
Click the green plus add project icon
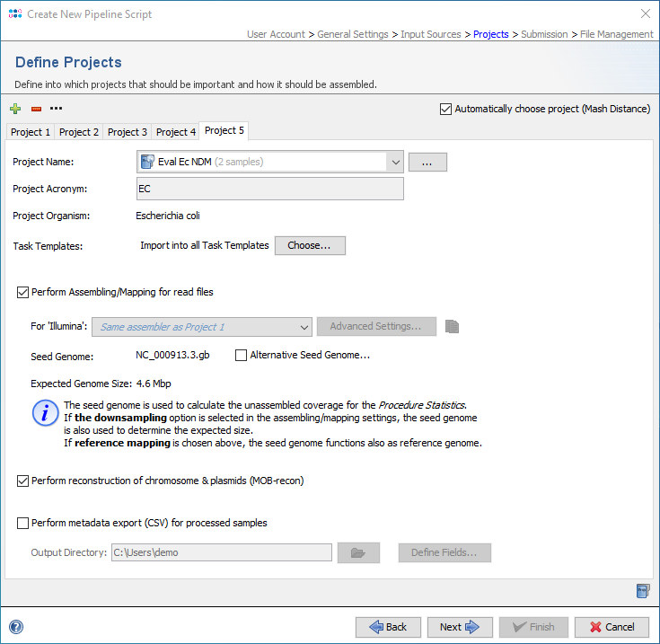click(x=15, y=109)
